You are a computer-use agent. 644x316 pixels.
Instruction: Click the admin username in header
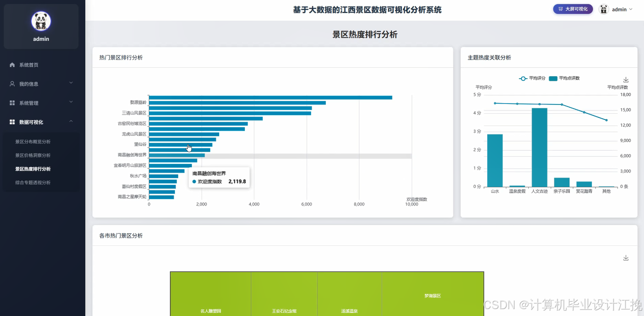[619, 9]
